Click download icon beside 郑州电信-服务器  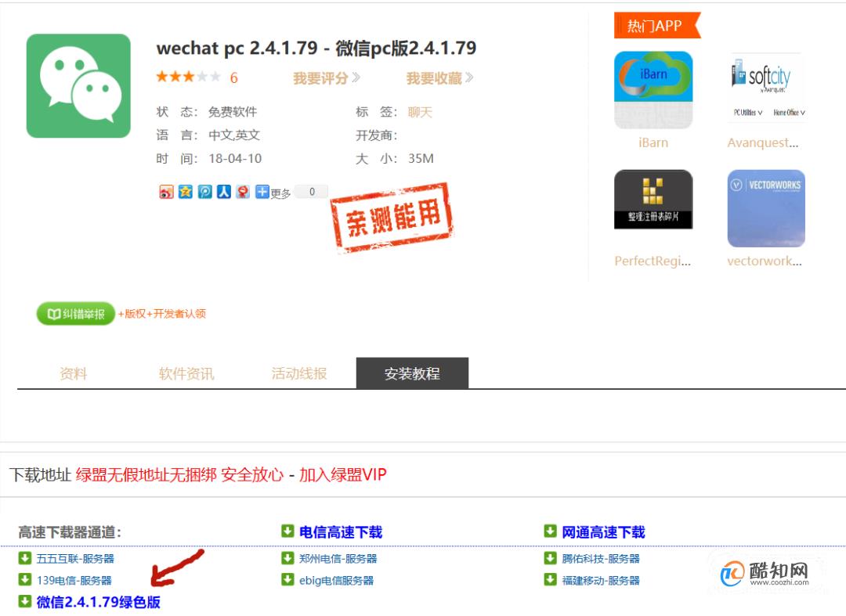tap(287, 558)
